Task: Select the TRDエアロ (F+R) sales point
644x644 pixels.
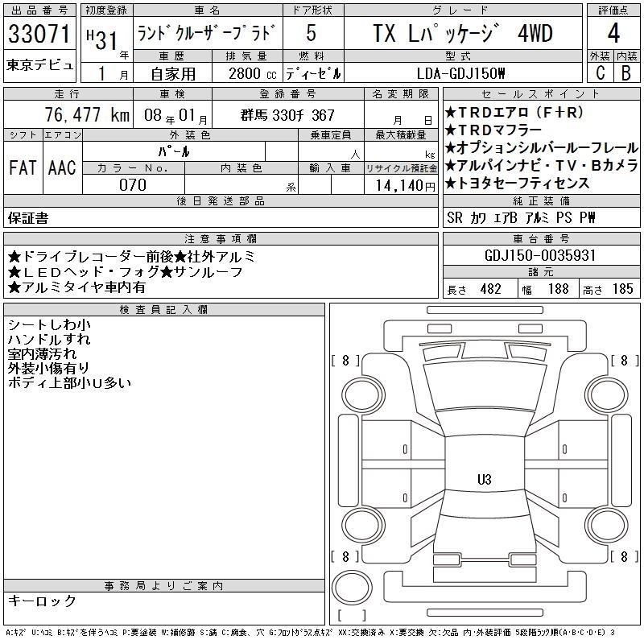Action: 514,113
